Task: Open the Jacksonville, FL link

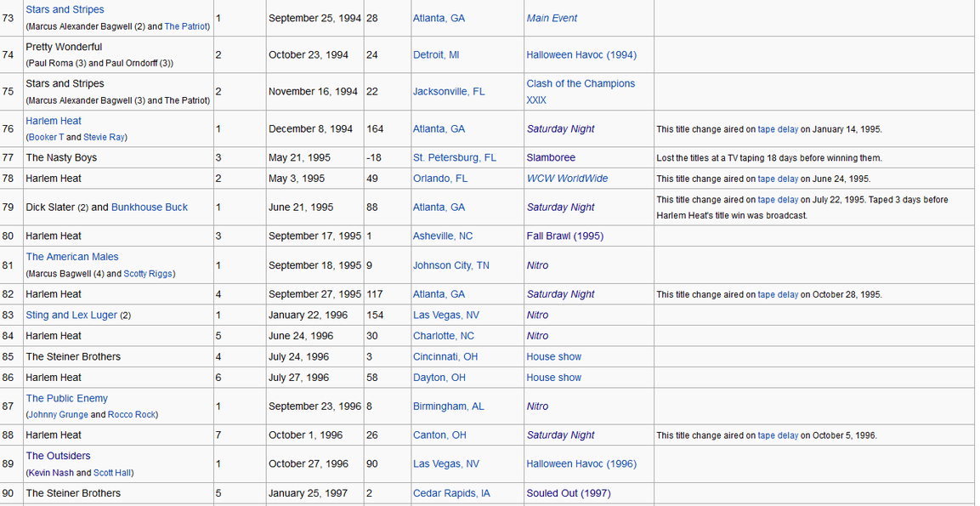Action: click(x=449, y=91)
